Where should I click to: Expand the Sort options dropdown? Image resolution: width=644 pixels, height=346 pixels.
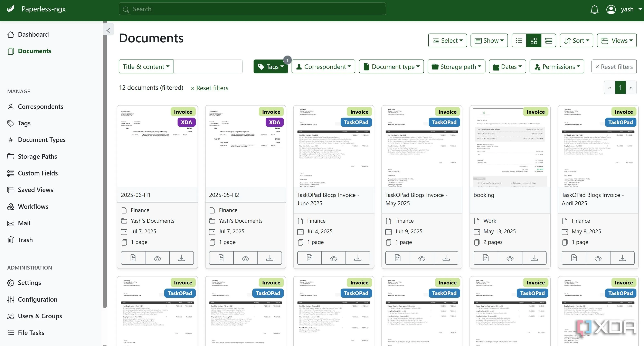[576, 40]
